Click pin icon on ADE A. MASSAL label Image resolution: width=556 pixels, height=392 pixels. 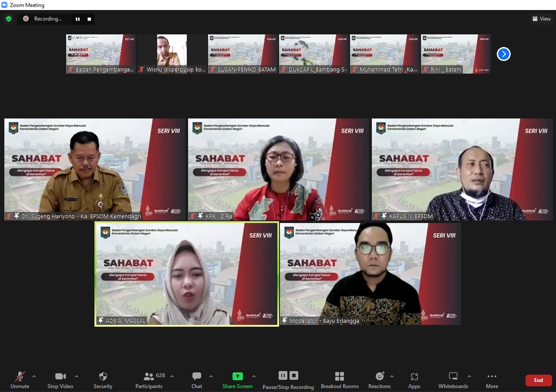pos(101,320)
